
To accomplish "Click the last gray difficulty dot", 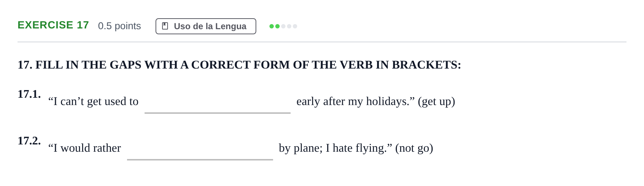I will (295, 26).
